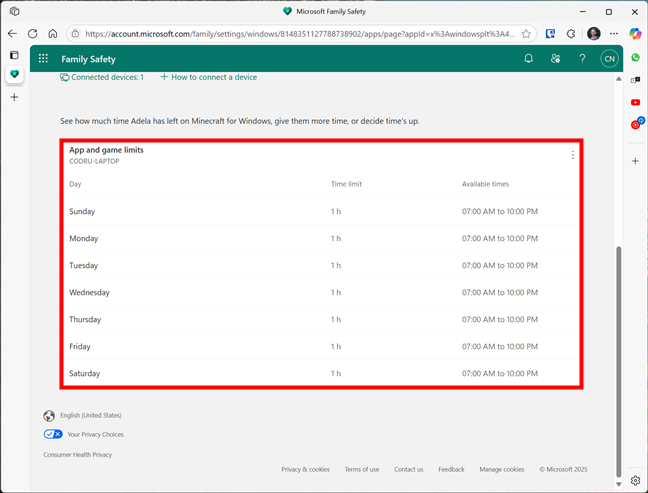Screen dimensions: 648x493
Task: Open Consumer Health Privacy link
Action: tap(78, 455)
